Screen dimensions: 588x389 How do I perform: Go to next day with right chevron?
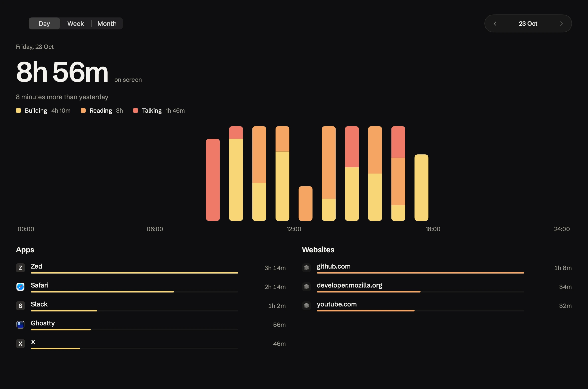click(561, 23)
